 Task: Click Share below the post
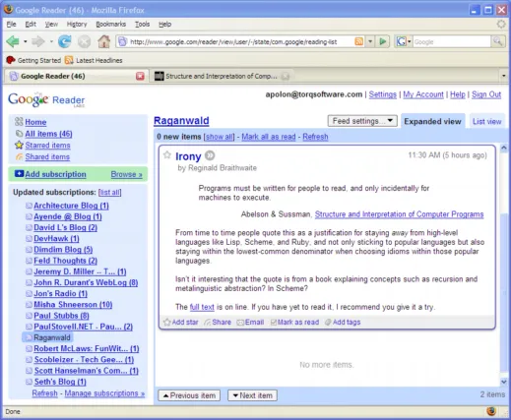pyautogui.click(x=218, y=323)
